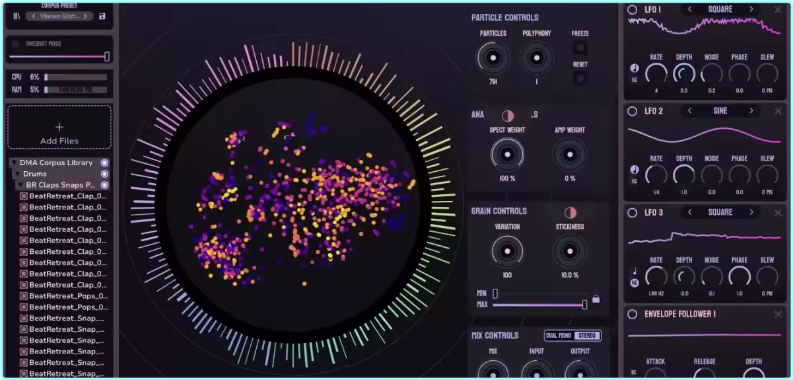Select next LFO 2 waveform shape
This screenshot has width=793, height=380.
pyautogui.click(x=752, y=111)
